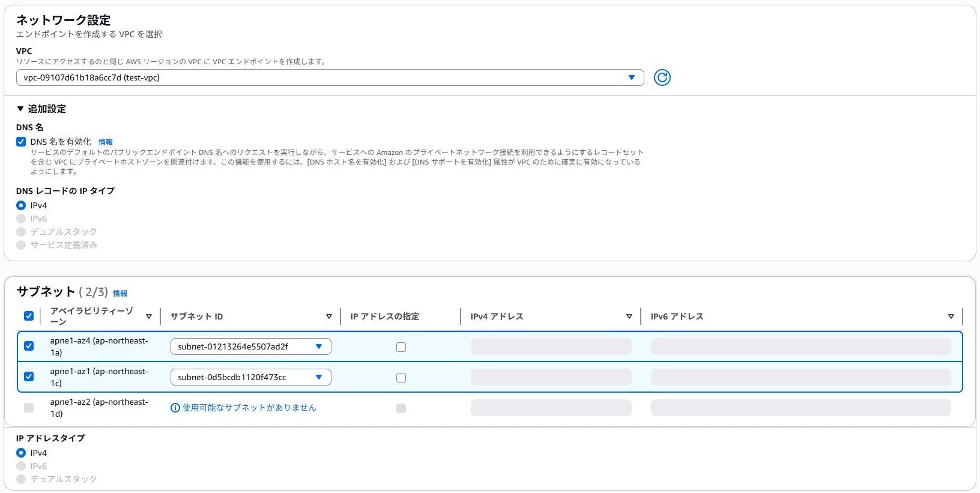980x493 pixels.
Task: Click the apne1-az4 (ap-northeast-1a) zone text
Action: pyautogui.click(x=99, y=346)
